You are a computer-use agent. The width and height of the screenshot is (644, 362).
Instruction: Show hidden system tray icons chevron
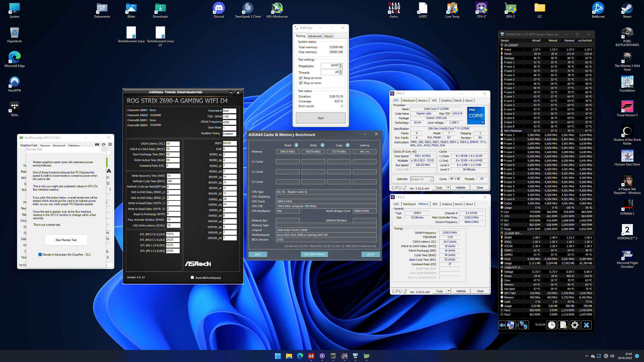[587, 356]
